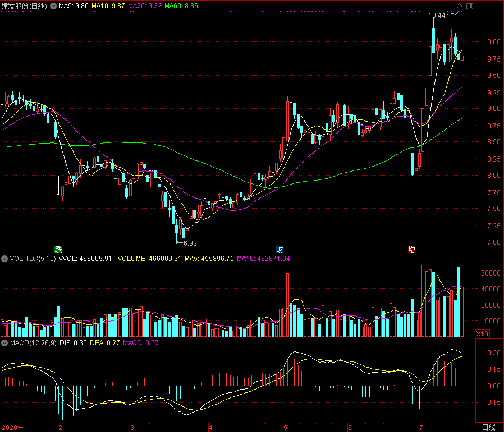Viewport: 504px width, 432px height.
Task: Click the VOLUME: 466009.91 value
Action: point(149,258)
